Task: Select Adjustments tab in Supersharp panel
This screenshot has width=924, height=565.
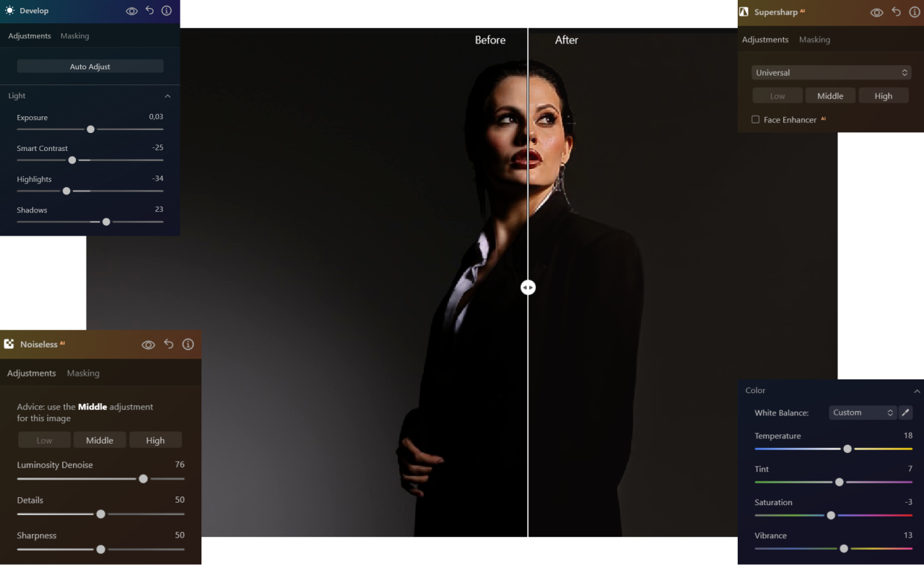Action: [x=765, y=40]
